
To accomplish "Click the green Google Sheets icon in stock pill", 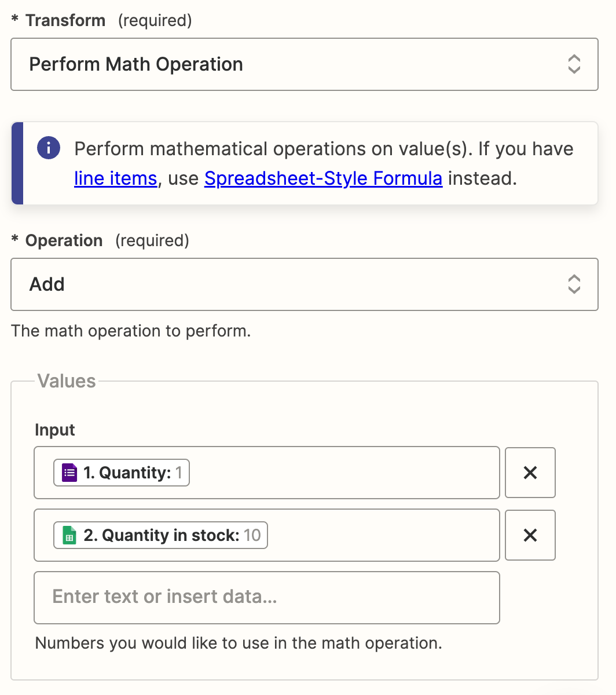I will (x=69, y=535).
